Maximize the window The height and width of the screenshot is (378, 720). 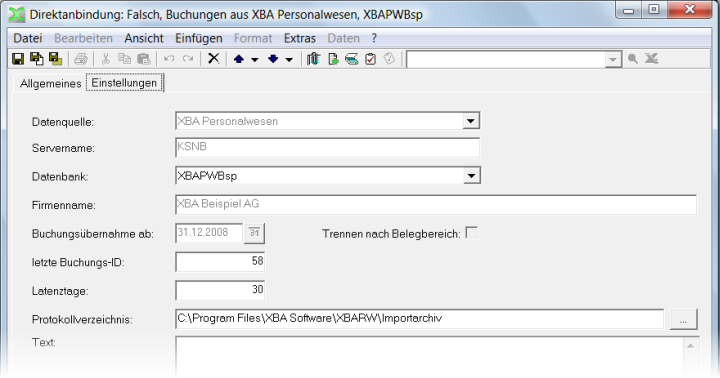click(x=654, y=9)
